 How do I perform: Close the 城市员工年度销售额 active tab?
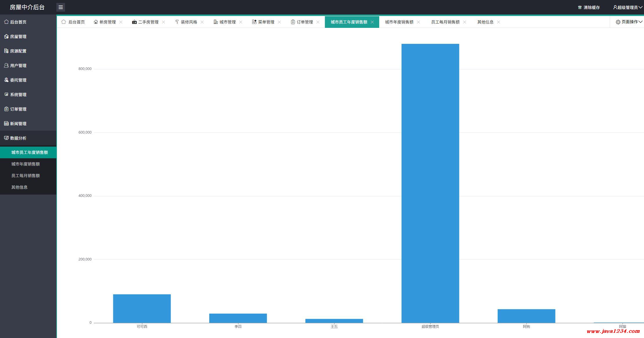click(x=372, y=22)
